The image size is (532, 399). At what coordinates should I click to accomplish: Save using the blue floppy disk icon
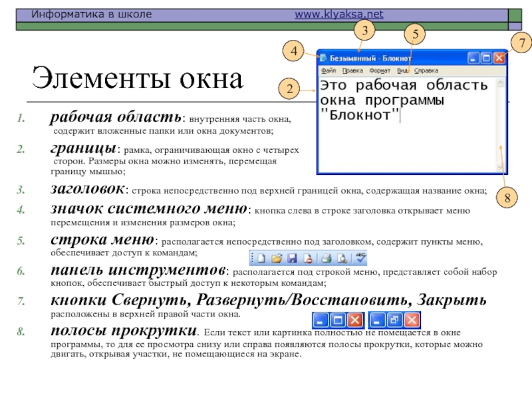pos(292,257)
